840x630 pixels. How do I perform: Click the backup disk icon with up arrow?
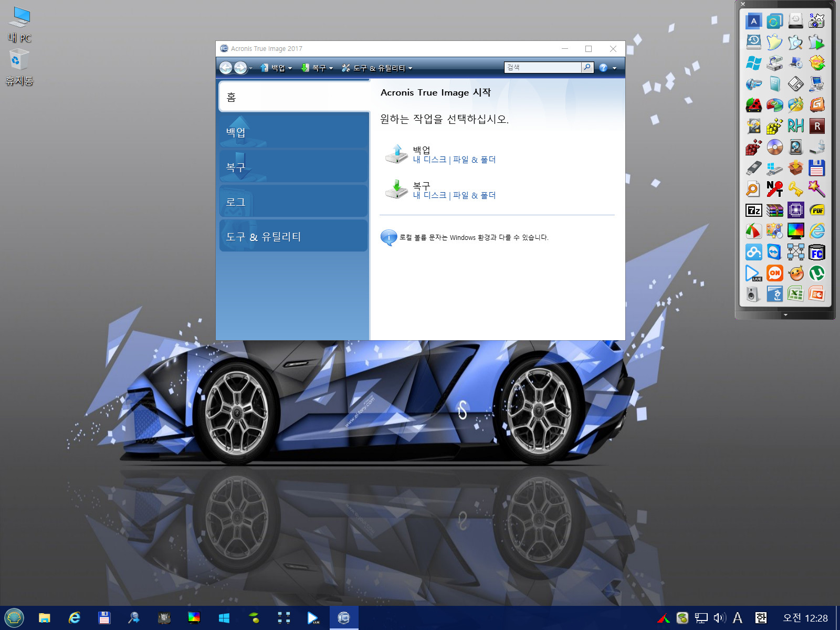coord(396,154)
